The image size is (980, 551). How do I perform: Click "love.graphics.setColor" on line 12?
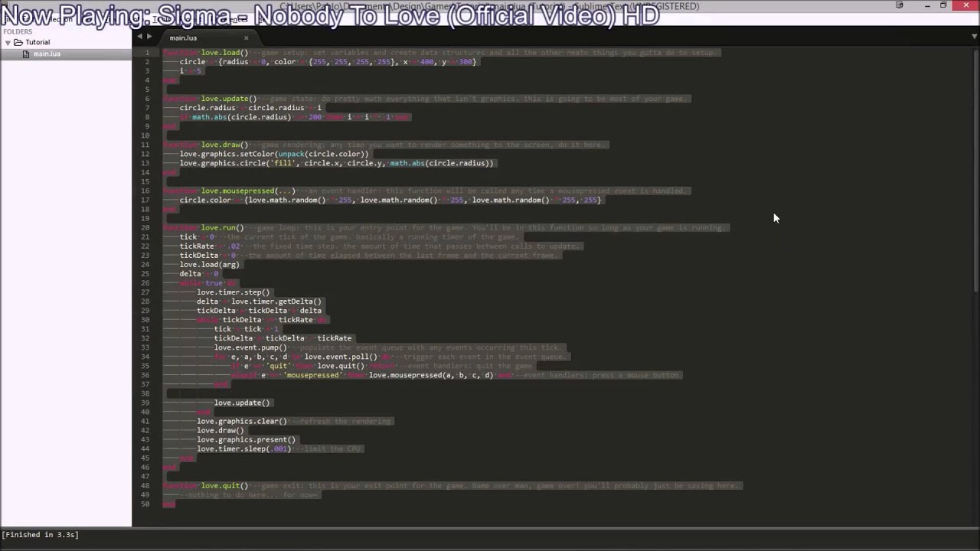click(227, 154)
